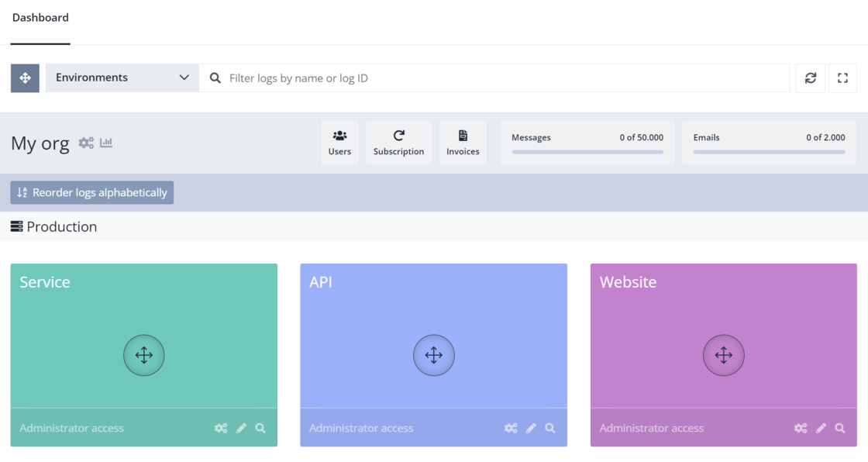Click Administrator access on the API card
This screenshot has width=868, height=462.
point(361,428)
